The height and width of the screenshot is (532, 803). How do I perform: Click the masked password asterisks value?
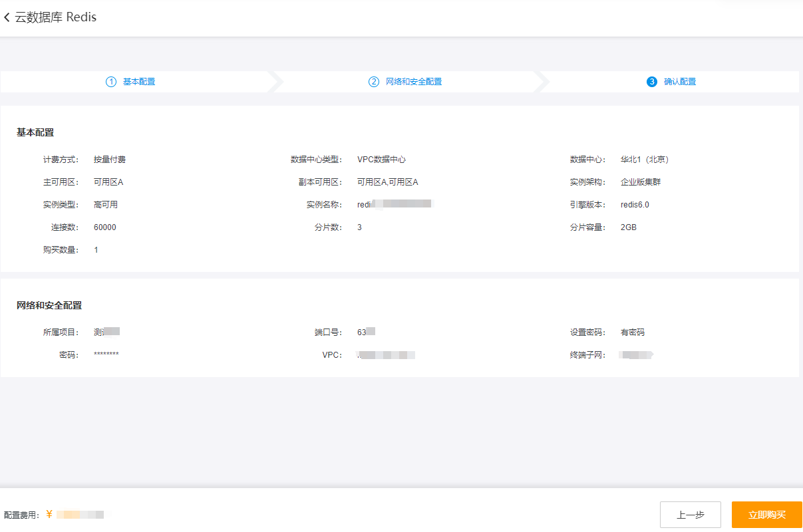click(106, 355)
